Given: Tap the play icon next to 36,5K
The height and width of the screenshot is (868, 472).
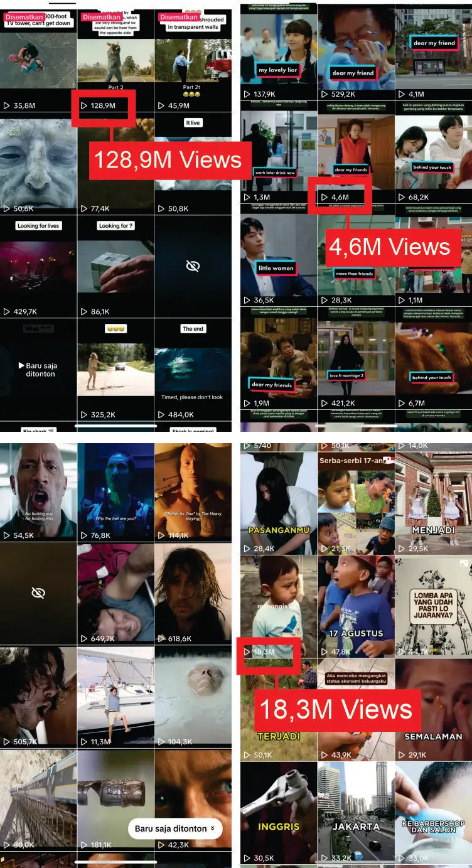Looking at the screenshot, I should [x=247, y=300].
